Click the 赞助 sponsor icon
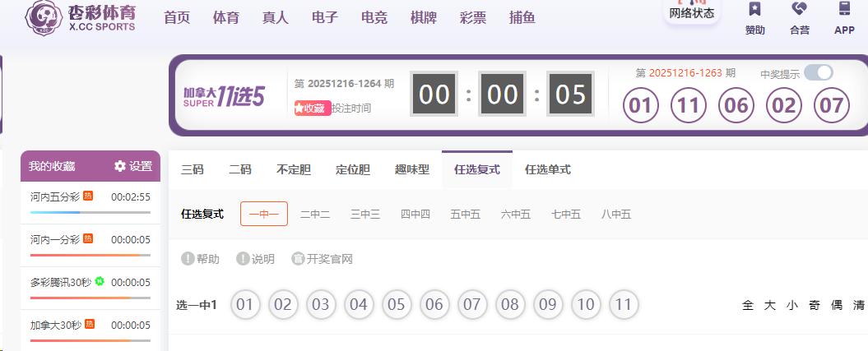This screenshot has width=868, height=351. (x=754, y=10)
